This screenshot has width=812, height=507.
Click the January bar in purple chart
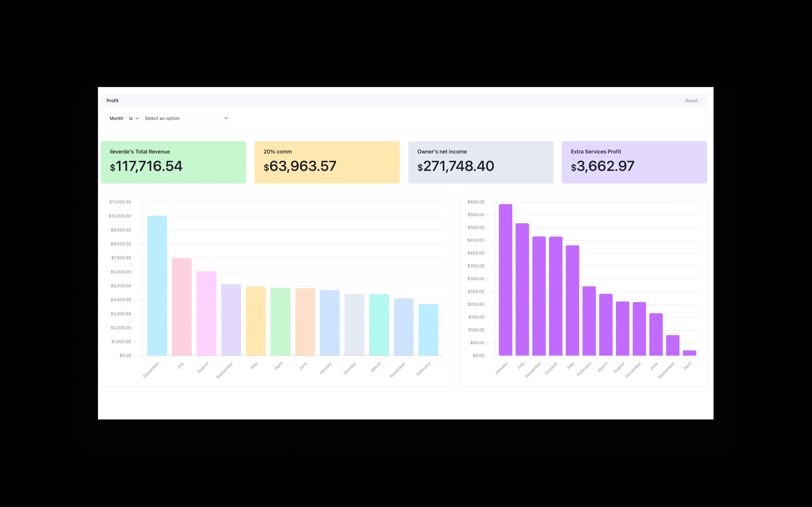click(x=505, y=280)
